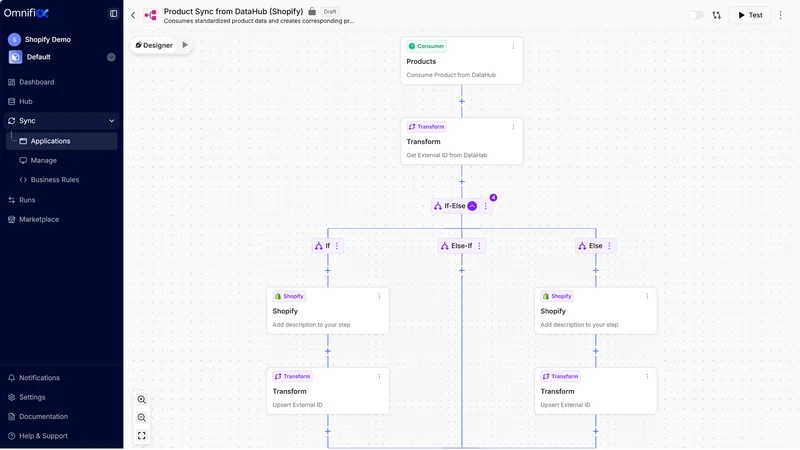Click the play tab next to Designer
Screen dimensions: 800x450
(185, 45)
